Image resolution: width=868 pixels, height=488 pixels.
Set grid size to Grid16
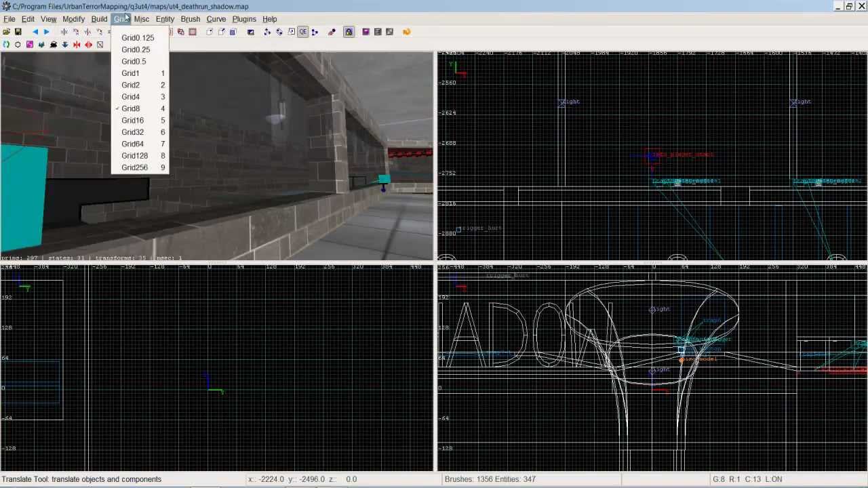click(140, 120)
